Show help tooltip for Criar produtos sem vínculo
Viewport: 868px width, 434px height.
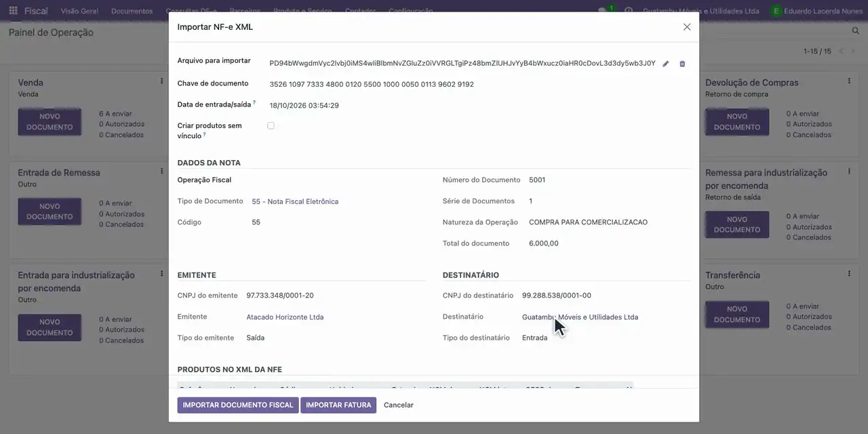tap(204, 134)
